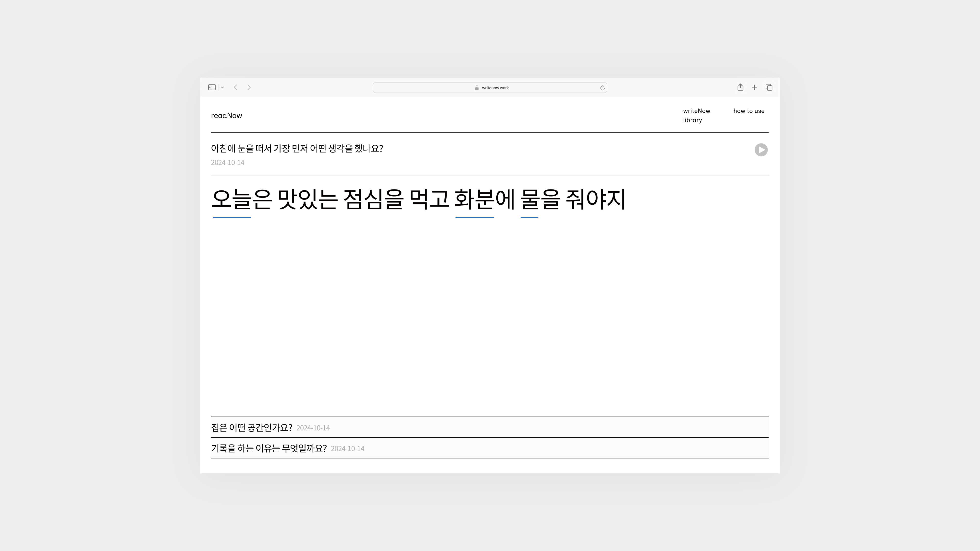
Task: Click the date beside '기록을 하는 이유는 무엇일까요?'
Action: 347,449
